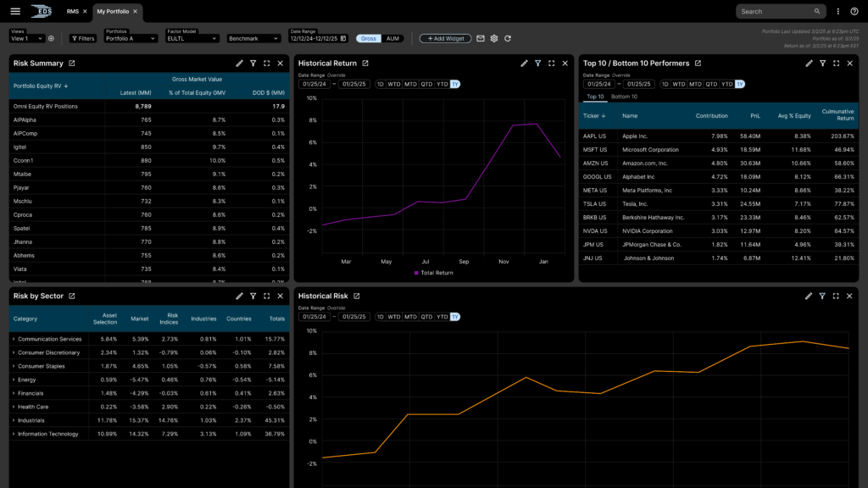
Task: Expand the Energy sector row
Action: click(x=14, y=380)
